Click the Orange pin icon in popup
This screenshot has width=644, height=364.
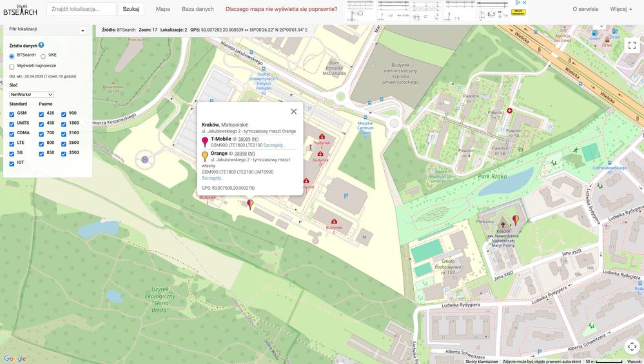(x=205, y=156)
